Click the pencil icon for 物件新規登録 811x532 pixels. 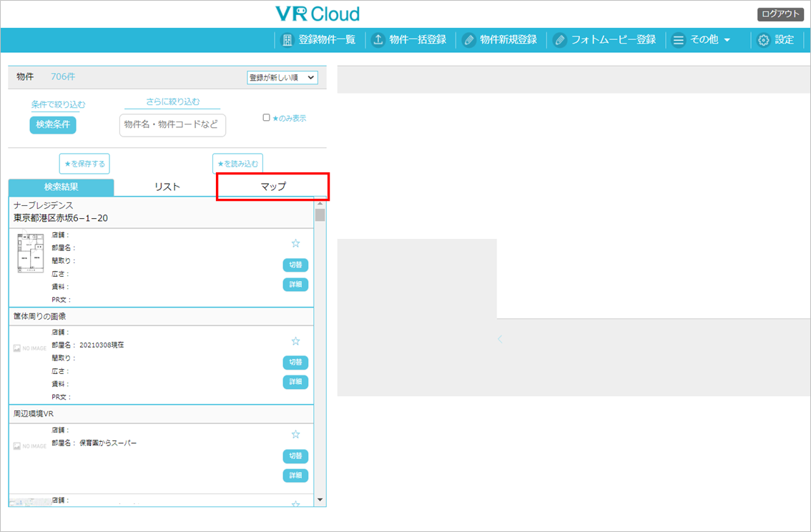[469, 40]
